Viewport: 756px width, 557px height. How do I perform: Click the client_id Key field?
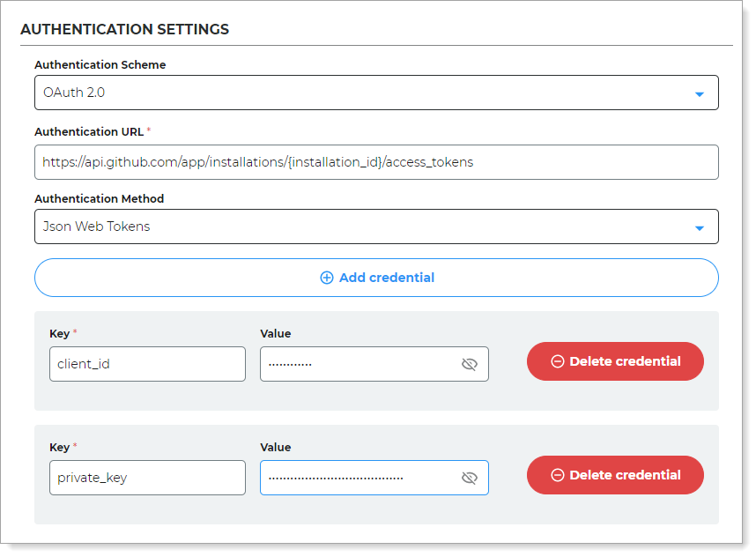pos(147,364)
